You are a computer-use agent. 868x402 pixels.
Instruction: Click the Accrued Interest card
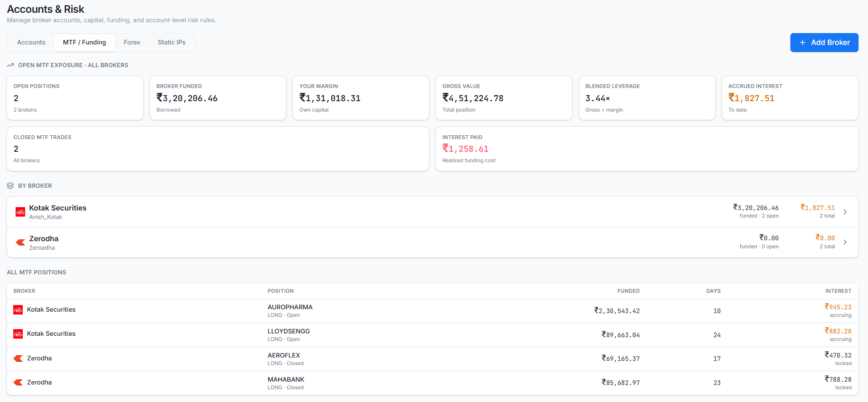(790, 98)
